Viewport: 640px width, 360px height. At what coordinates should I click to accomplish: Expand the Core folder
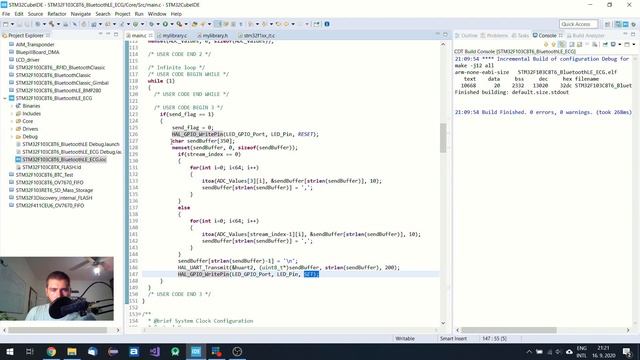pos(12,121)
